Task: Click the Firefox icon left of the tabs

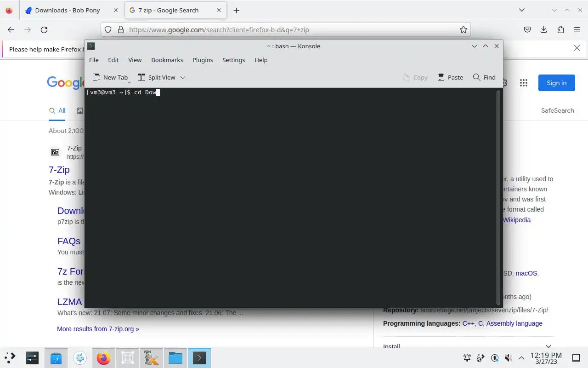Action: (9, 10)
